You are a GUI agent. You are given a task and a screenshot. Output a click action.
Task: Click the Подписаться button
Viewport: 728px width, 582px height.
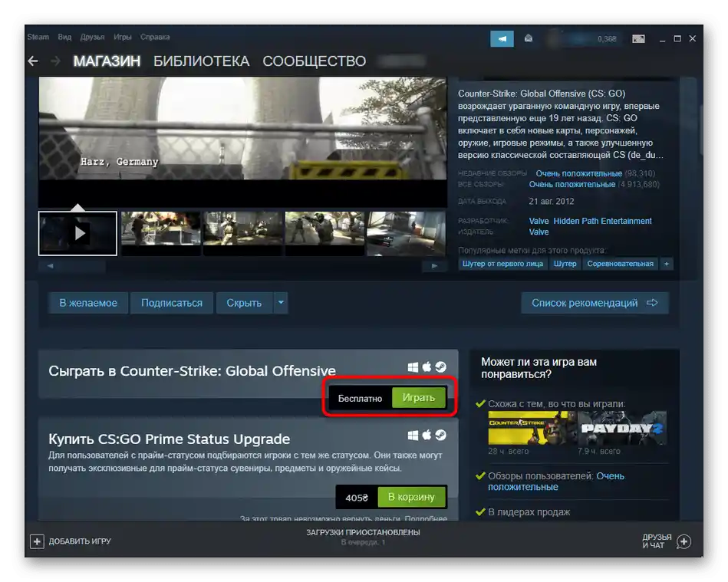point(172,303)
